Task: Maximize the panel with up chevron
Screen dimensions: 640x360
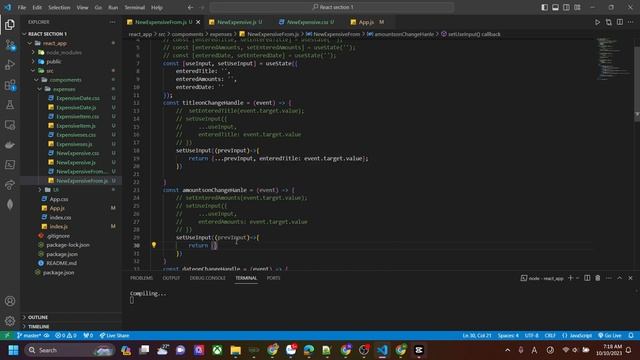Action: point(619,278)
